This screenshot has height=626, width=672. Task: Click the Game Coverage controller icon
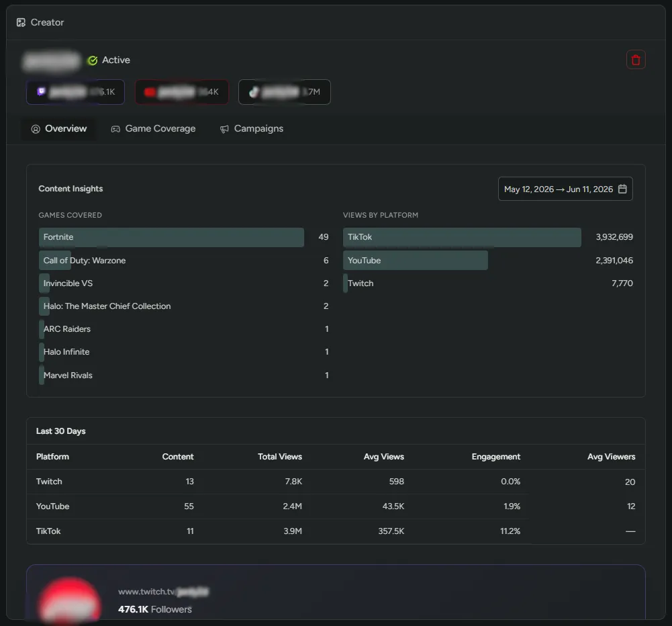[115, 129]
